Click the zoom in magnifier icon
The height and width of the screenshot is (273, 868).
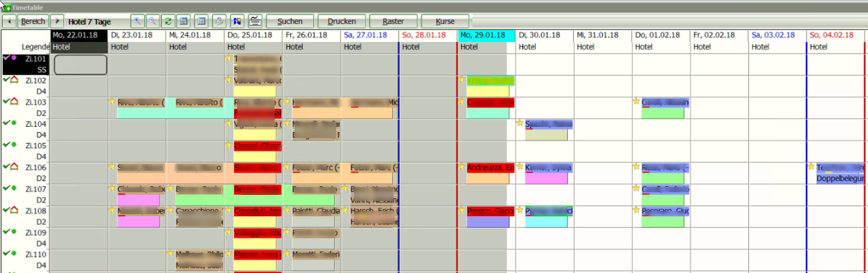tap(137, 21)
